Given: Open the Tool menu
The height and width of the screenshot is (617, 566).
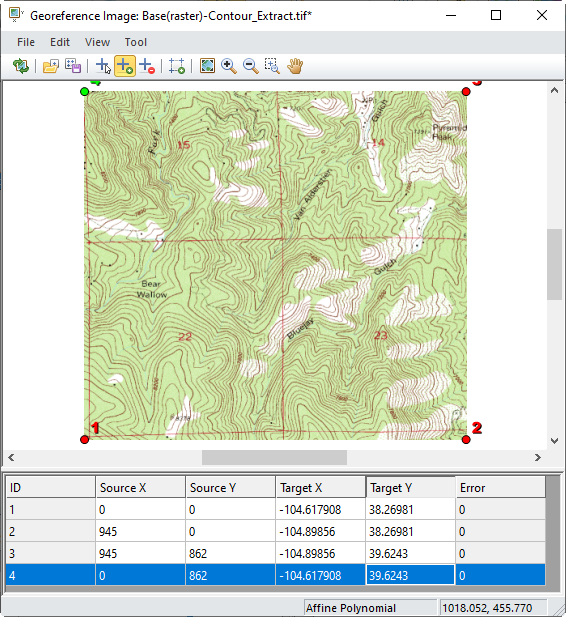Looking at the screenshot, I should [x=136, y=42].
